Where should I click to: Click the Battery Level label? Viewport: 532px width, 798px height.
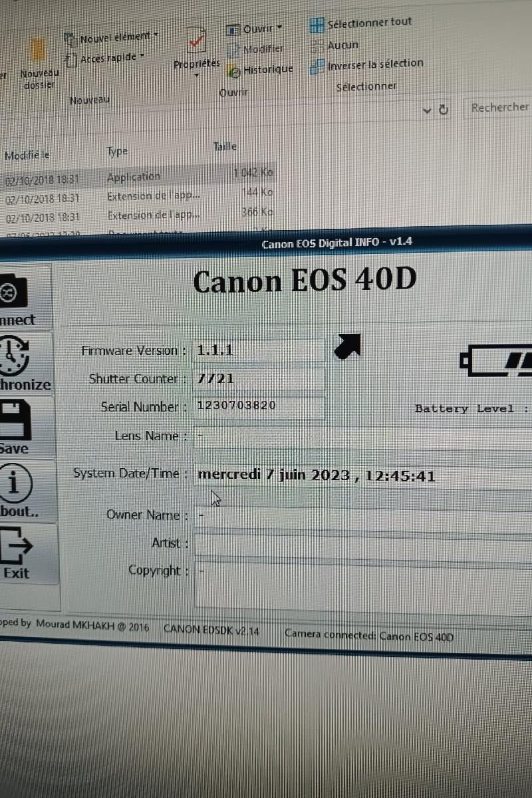pyautogui.click(x=473, y=409)
